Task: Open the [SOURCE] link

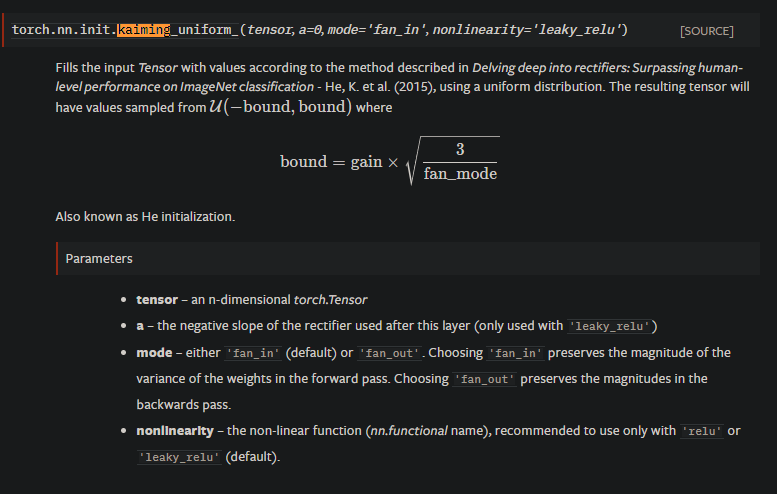Action: 706,31
